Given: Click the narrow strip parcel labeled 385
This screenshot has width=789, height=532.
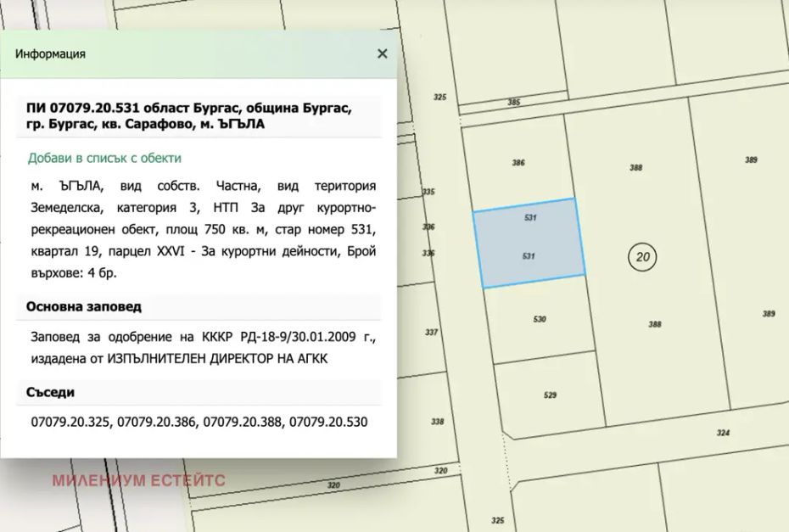Looking at the screenshot, I should [513, 103].
